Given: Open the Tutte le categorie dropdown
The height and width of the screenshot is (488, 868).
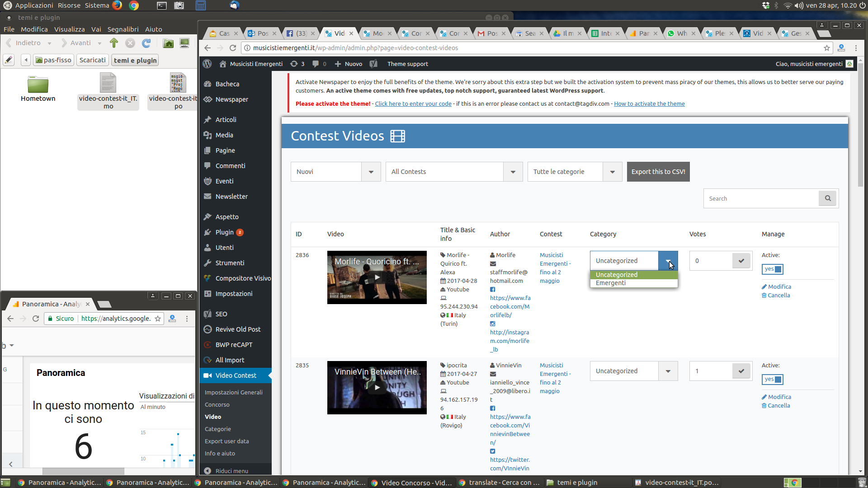Looking at the screenshot, I should (575, 172).
